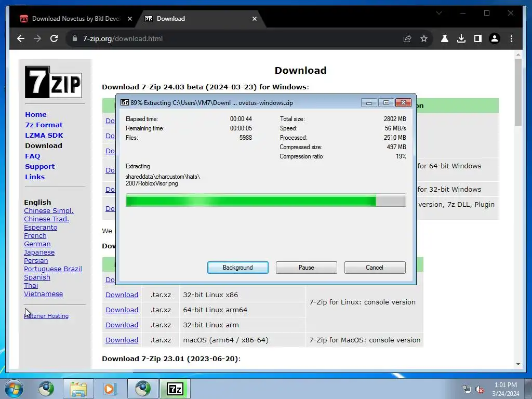This screenshot has height=399, width=532.
Task: Click the 2007RobloxVisor.png file name text
Action: (x=152, y=183)
